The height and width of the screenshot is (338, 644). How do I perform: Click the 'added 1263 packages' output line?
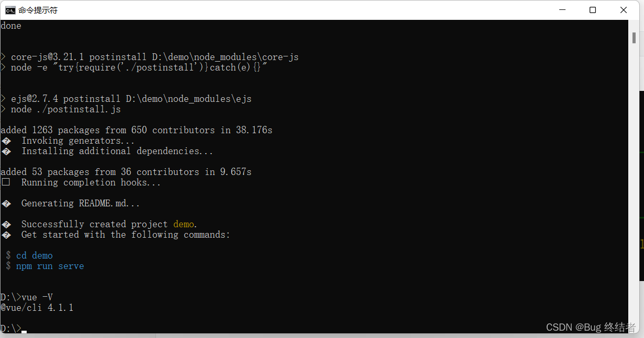(136, 130)
